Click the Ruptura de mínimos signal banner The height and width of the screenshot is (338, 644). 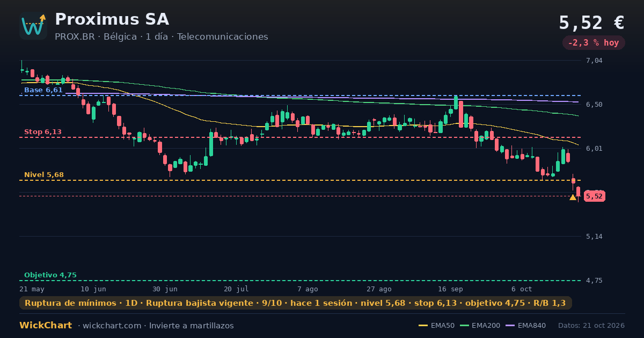296,303
